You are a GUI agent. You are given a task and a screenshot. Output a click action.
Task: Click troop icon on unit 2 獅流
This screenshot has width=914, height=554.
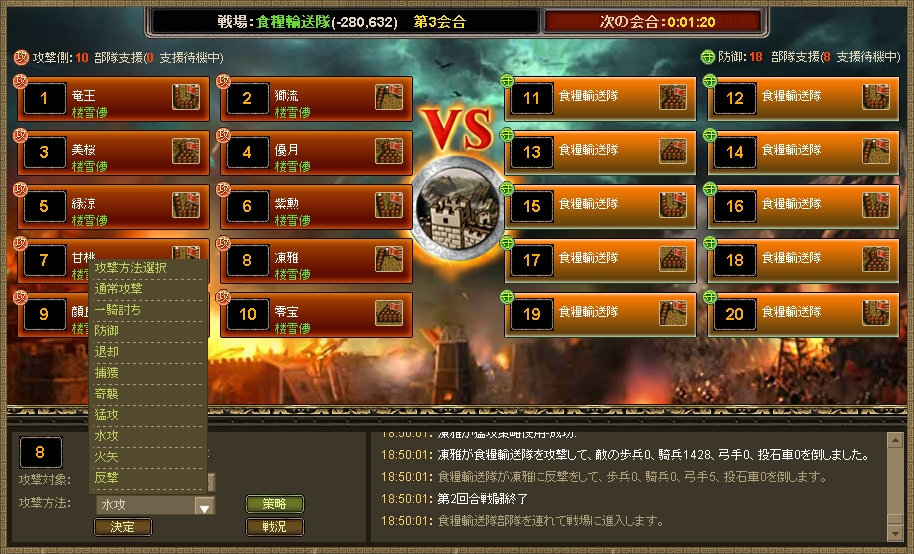coord(389,97)
